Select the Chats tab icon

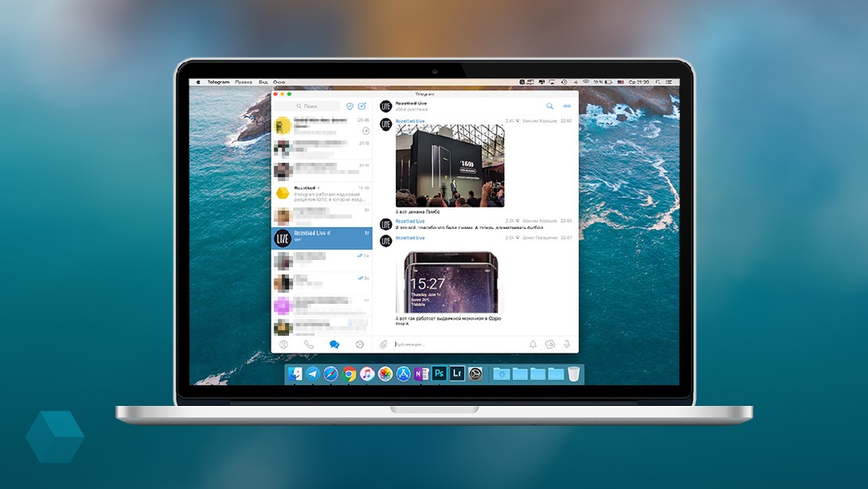click(x=335, y=345)
